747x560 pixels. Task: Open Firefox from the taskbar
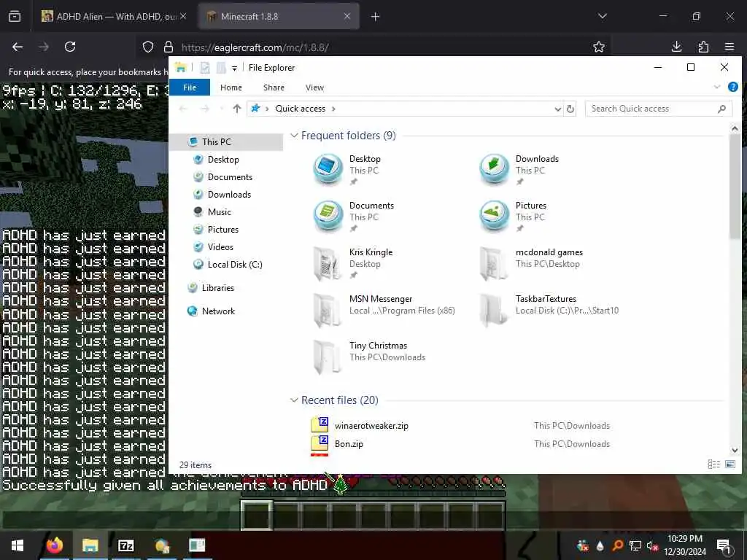[x=54, y=545]
